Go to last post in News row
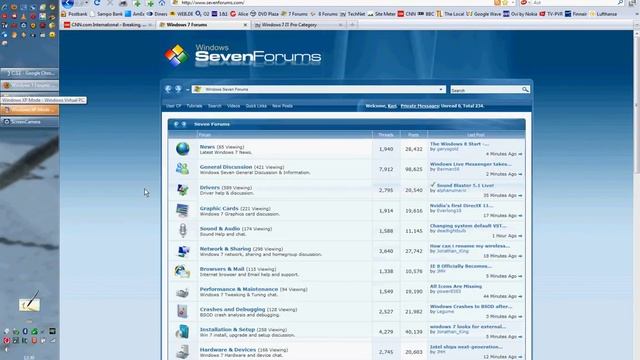This screenshot has width=640, height=360. click(x=520, y=154)
